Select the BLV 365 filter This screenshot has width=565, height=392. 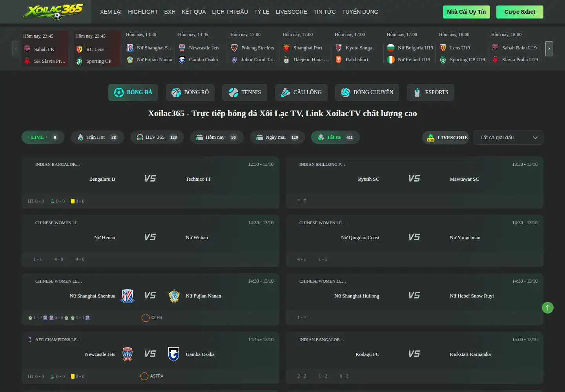click(x=157, y=137)
